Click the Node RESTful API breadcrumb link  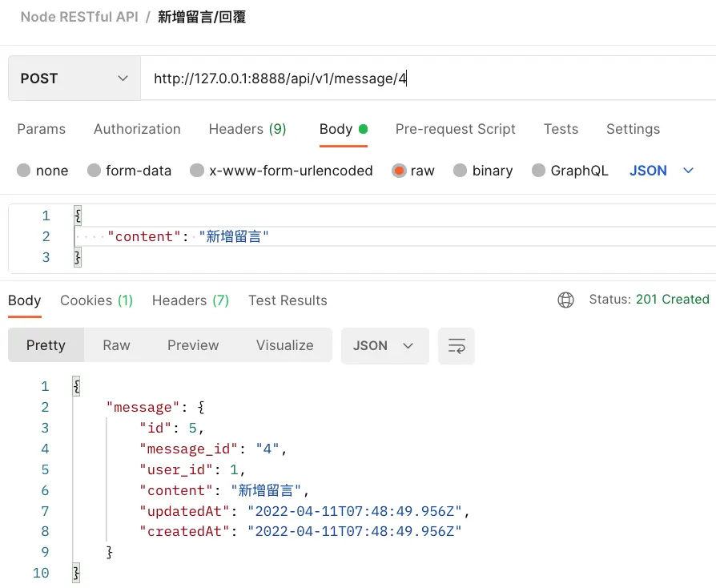(x=79, y=17)
